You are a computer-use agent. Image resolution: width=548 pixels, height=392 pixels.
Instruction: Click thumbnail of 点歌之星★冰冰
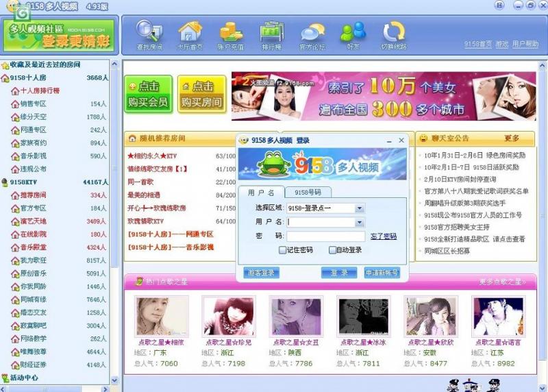(364, 316)
